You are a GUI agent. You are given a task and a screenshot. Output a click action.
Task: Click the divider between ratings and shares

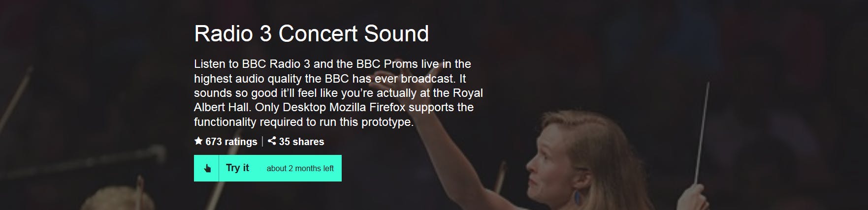point(262,142)
